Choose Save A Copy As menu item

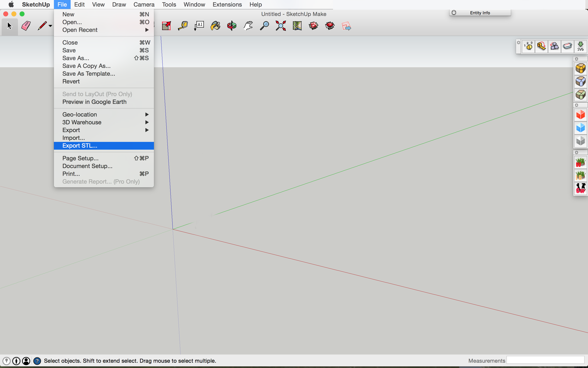[x=104, y=66]
